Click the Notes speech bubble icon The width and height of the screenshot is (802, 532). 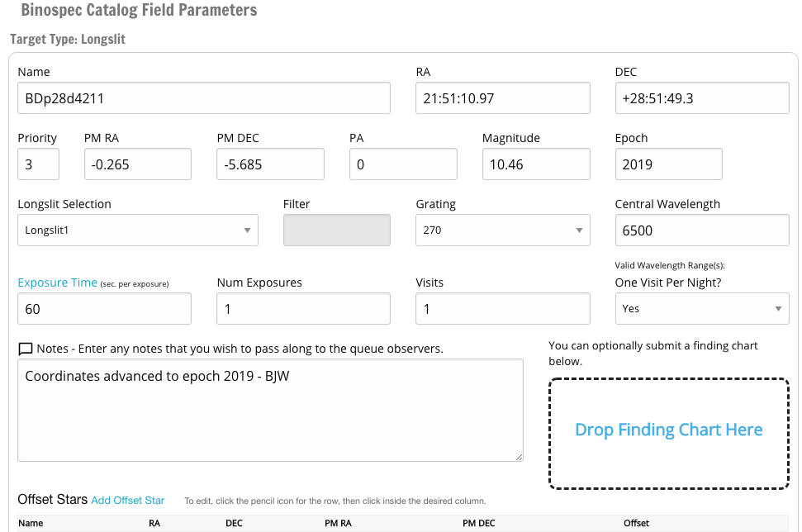coord(25,349)
